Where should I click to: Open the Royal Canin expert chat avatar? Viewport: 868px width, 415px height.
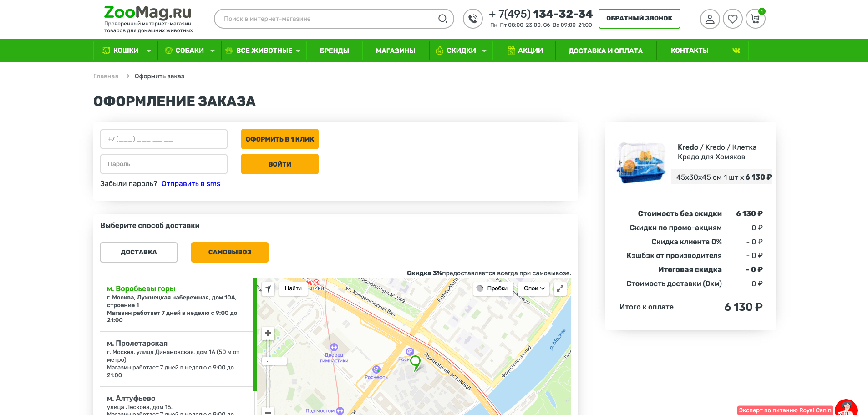(x=846, y=407)
